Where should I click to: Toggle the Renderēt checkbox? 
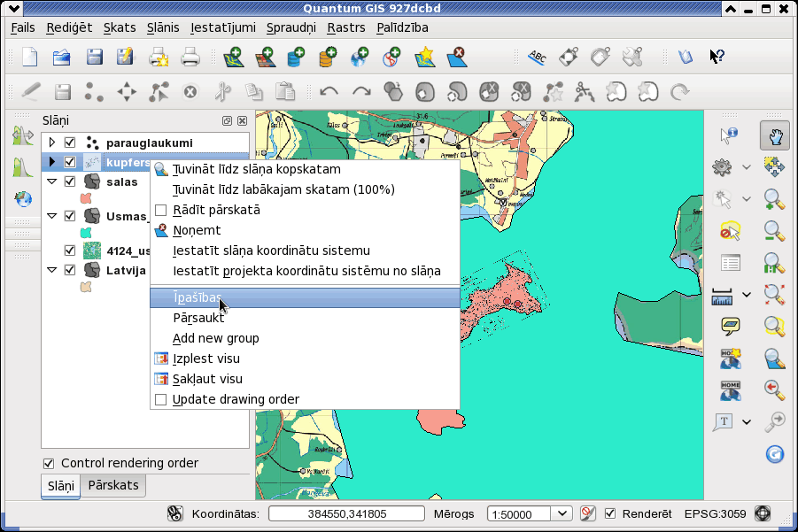(x=609, y=513)
